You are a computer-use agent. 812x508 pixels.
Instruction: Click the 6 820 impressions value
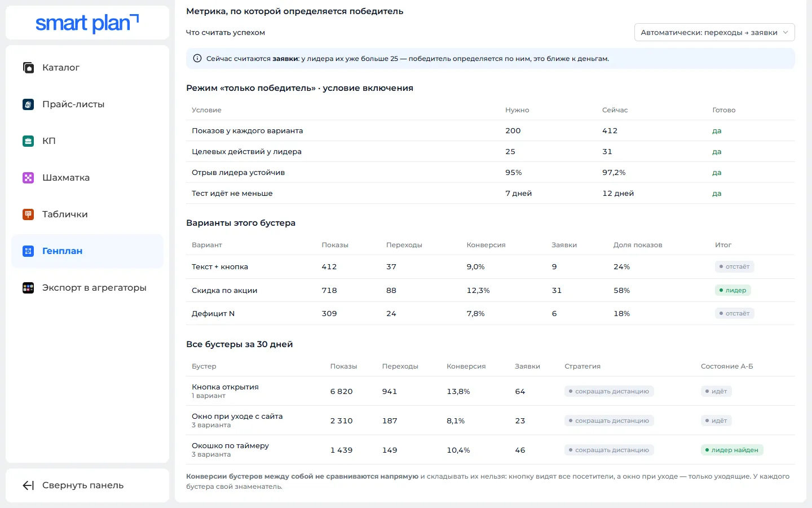[x=341, y=392]
